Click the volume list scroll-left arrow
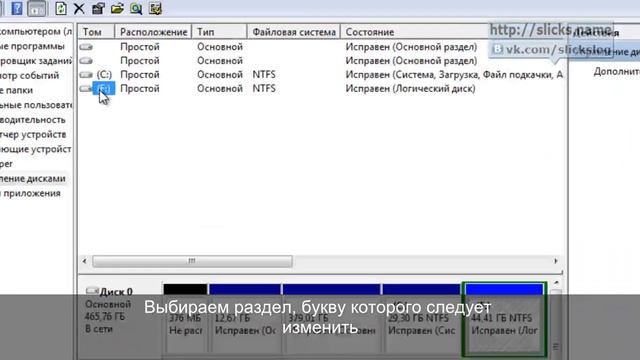This screenshot has width=640, height=360. (84, 261)
